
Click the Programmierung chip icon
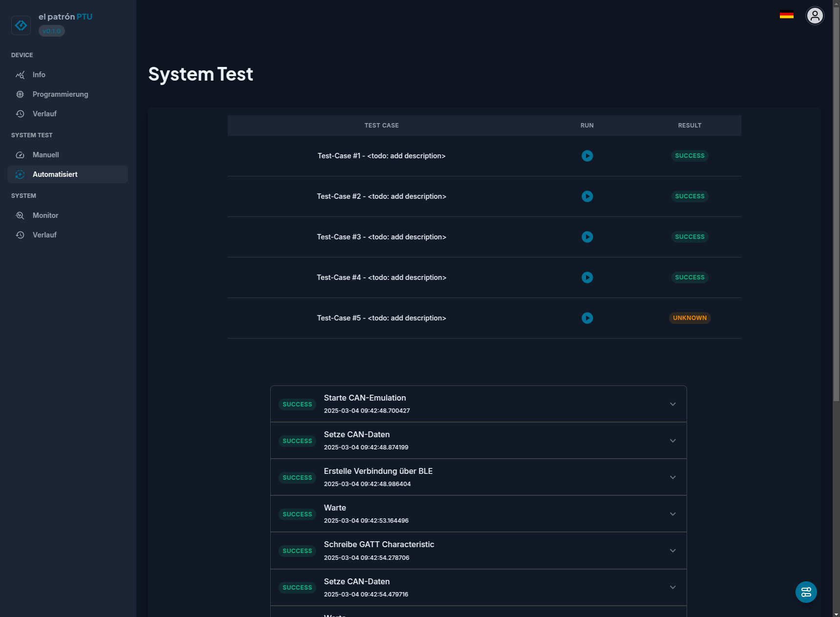tap(20, 94)
